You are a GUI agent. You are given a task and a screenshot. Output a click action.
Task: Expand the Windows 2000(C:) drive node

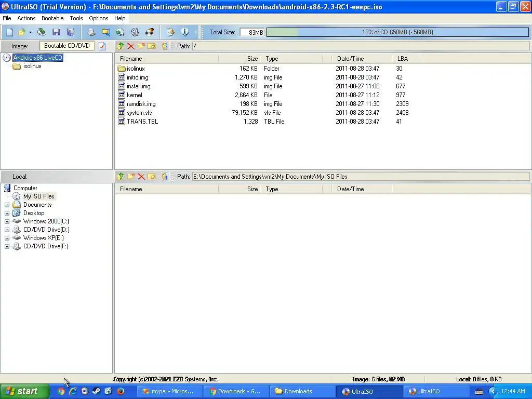pos(7,221)
